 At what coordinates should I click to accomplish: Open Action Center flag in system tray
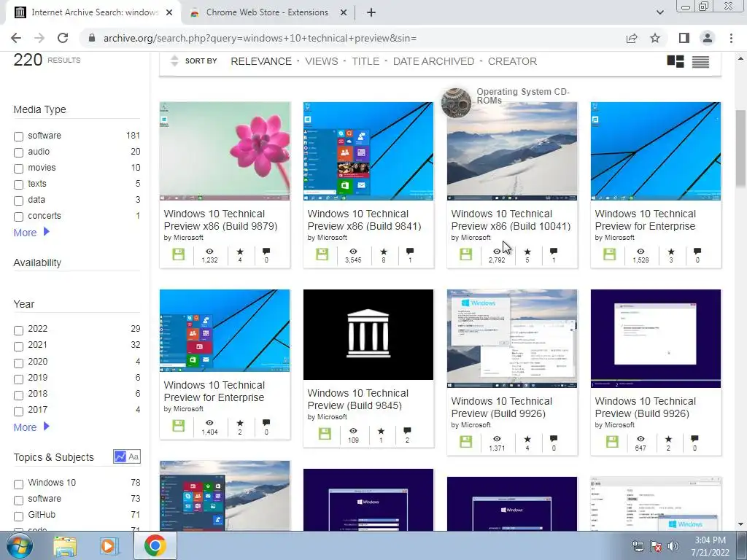tap(656, 546)
